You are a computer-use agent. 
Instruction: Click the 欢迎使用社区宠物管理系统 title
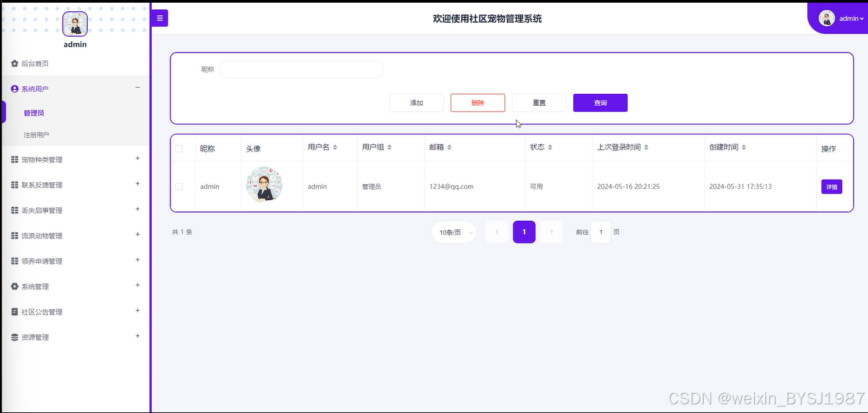487,19
